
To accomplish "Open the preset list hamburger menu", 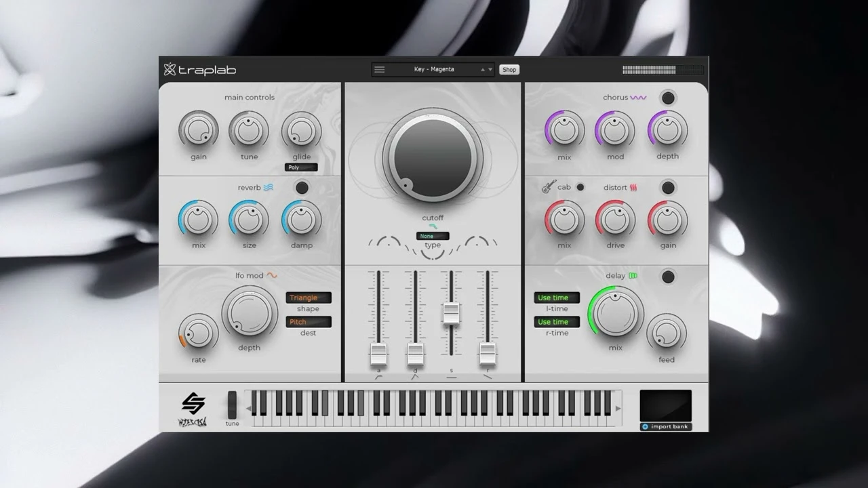I will pos(380,69).
